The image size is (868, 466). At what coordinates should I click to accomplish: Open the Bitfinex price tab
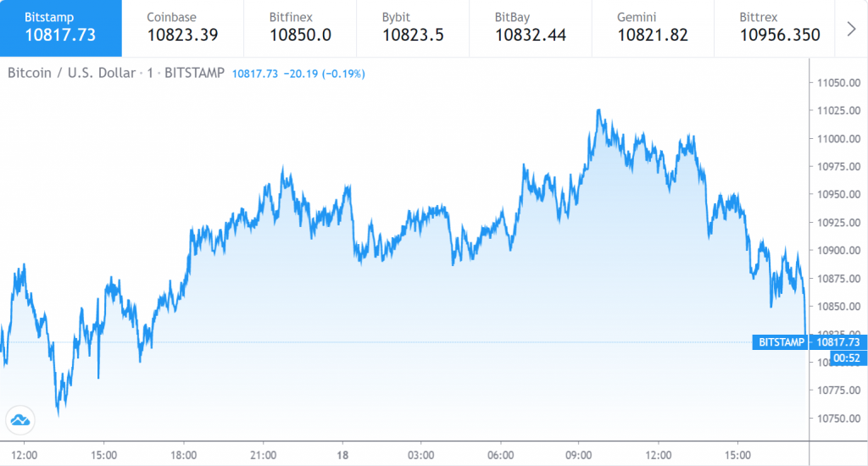click(300, 27)
